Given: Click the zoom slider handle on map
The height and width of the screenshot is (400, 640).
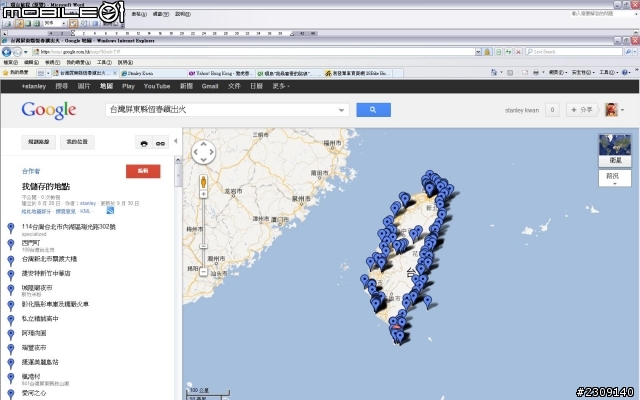Looking at the screenshot, I should pyautogui.click(x=203, y=246).
